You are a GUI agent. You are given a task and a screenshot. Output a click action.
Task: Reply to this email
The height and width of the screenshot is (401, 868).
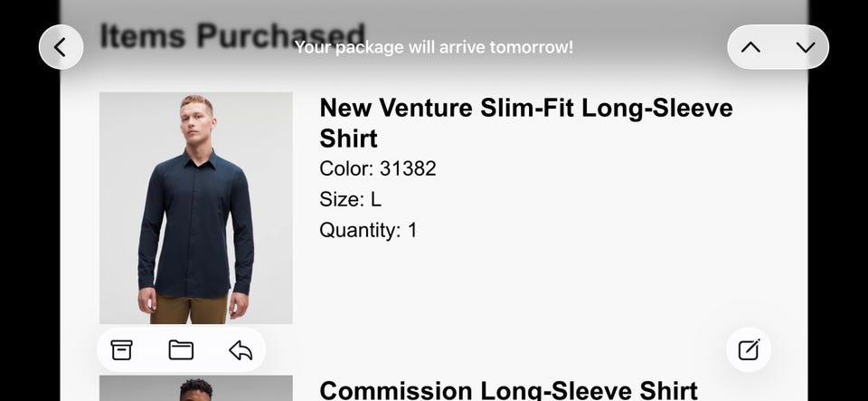(241, 350)
